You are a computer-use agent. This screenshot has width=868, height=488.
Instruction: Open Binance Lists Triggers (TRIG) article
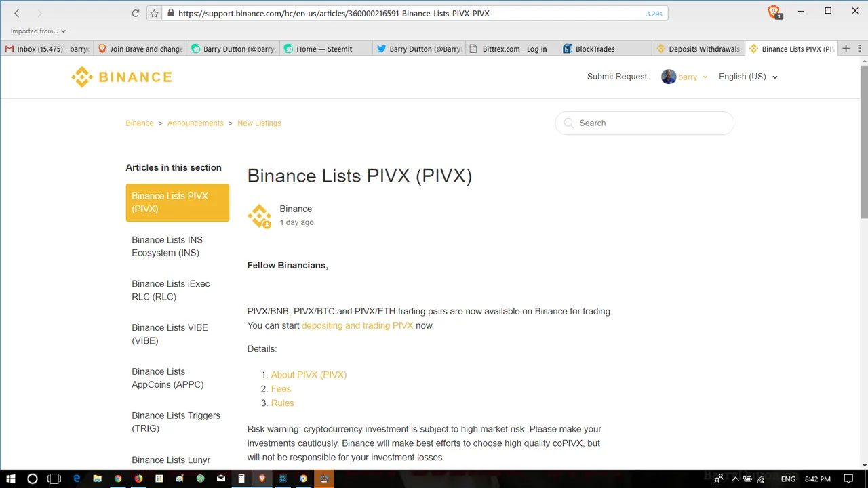click(176, 422)
